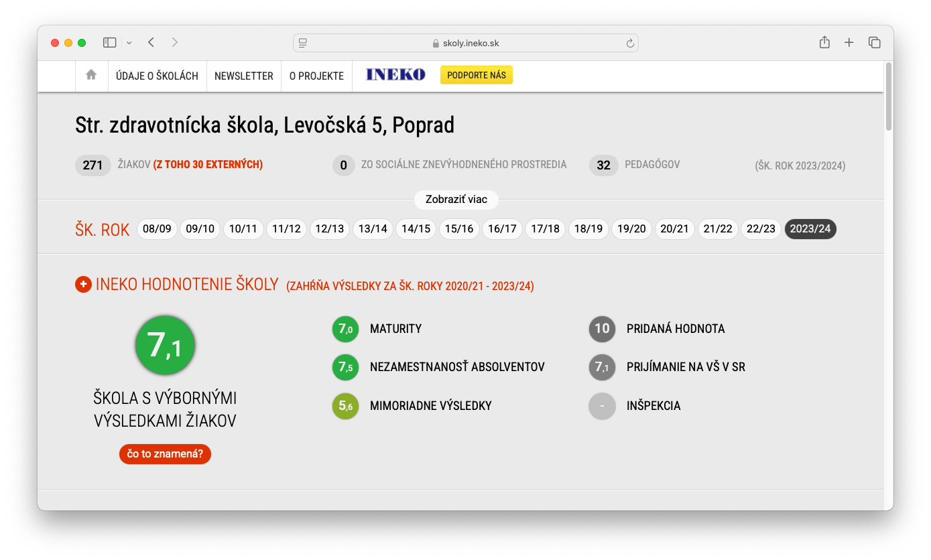Select school year 19/20
Viewport: 931px width, 560px height.
(x=631, y=229)
